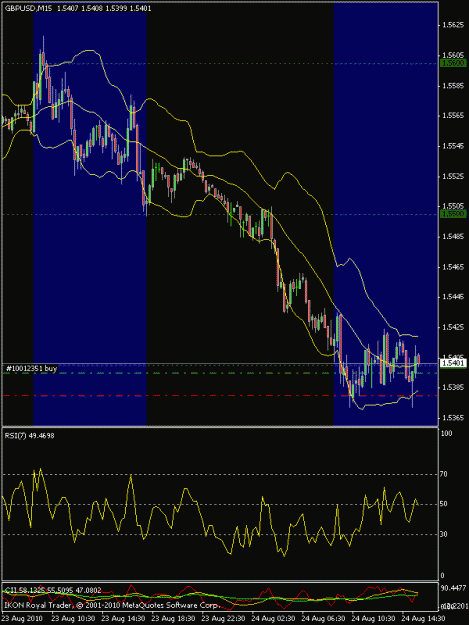This screenshot has width=469, height=625.
Task: Click the green 1.5600 level price tag
Action: [453, 63]
